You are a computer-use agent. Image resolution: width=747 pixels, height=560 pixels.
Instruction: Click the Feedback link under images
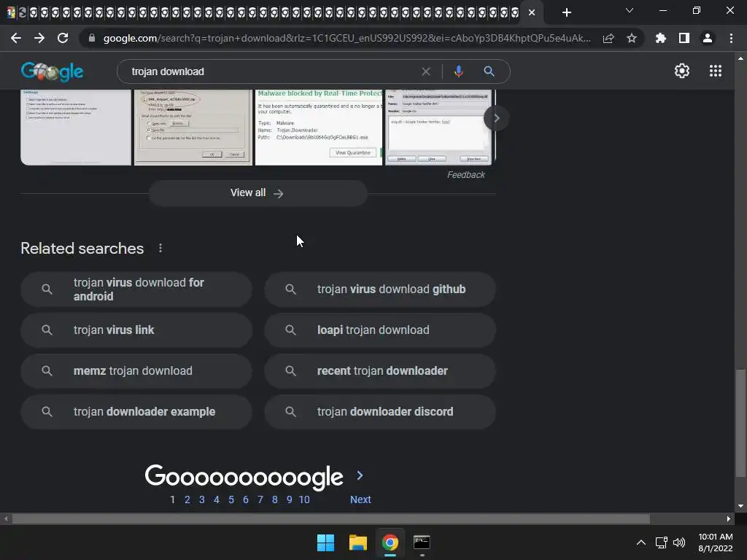click(x=465, y=175)
